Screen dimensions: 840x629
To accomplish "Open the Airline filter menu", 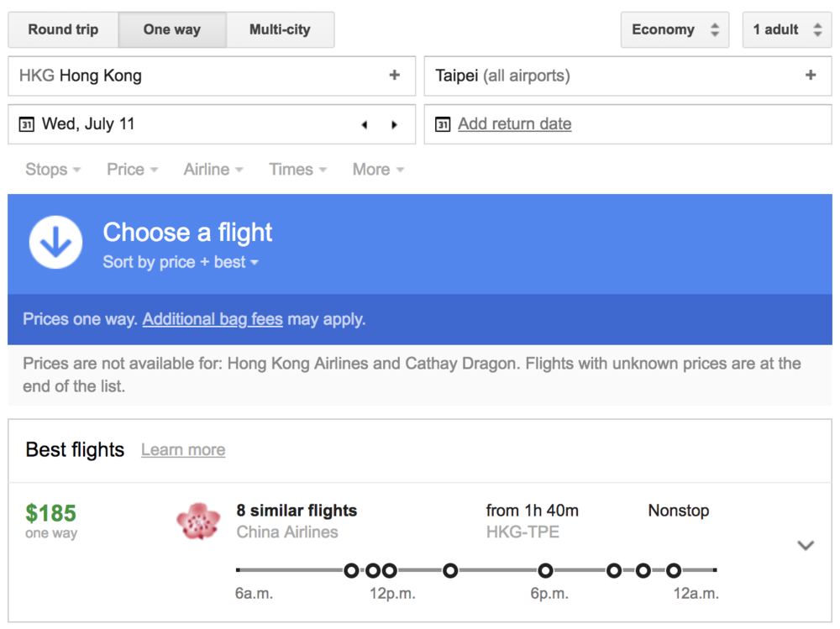I will [x=213, y=170].
